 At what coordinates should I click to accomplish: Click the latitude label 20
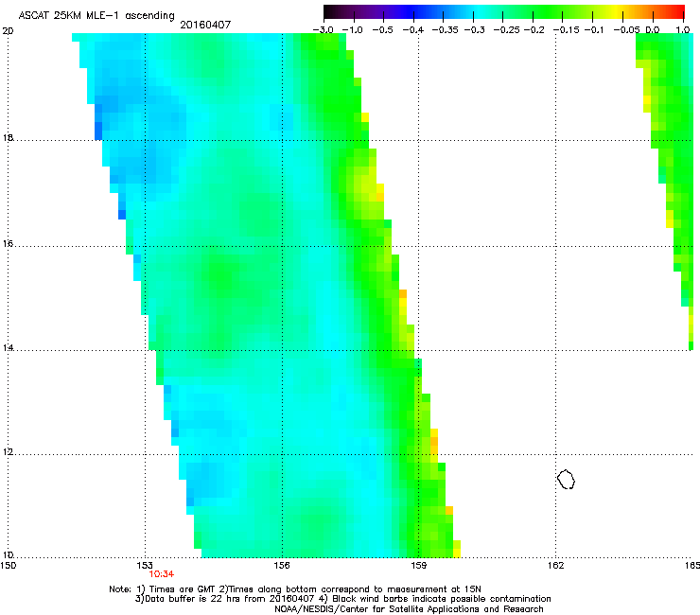(x=8, y=31)
